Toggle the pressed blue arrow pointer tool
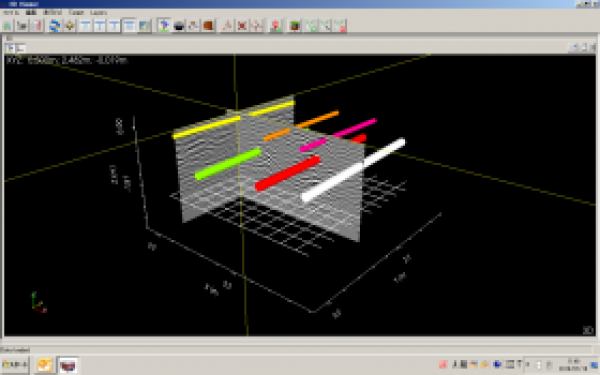600x375 pixels. (x=164, y=26)
